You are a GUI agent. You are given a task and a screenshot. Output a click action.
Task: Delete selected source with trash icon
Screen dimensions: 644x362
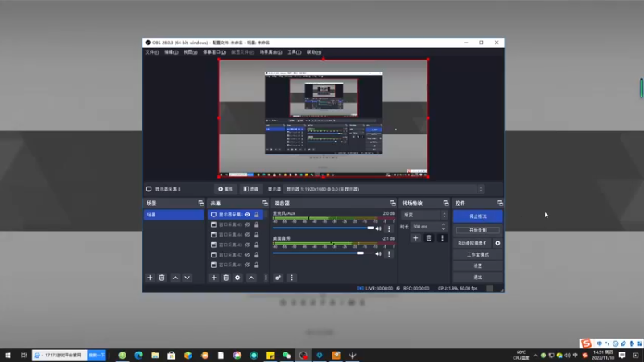pos(226,278)
